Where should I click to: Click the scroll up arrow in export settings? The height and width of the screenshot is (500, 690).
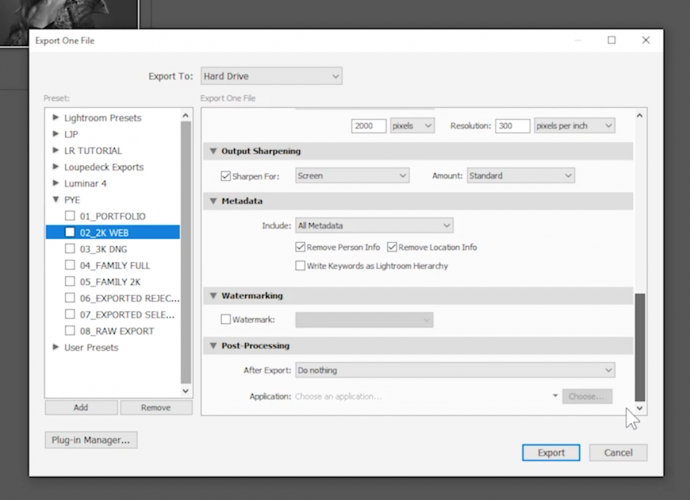tap(640, 117)
